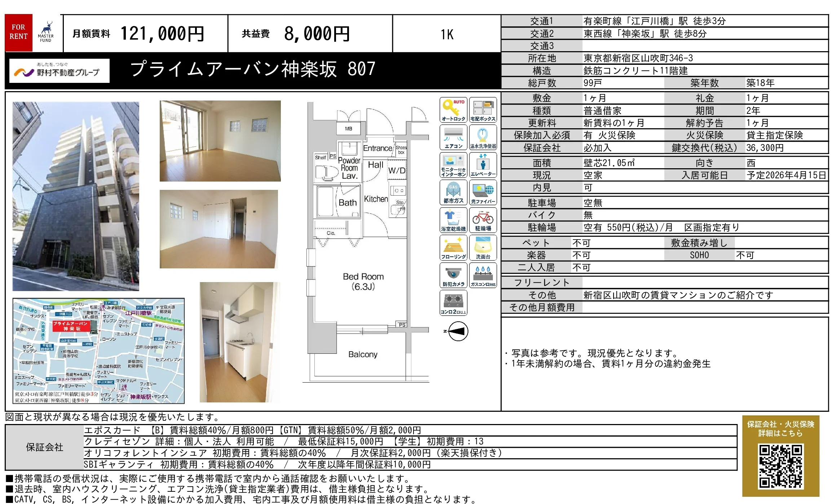Select the monitor intercom icon
Screen dimensions: 835x504
pos(454,165)
